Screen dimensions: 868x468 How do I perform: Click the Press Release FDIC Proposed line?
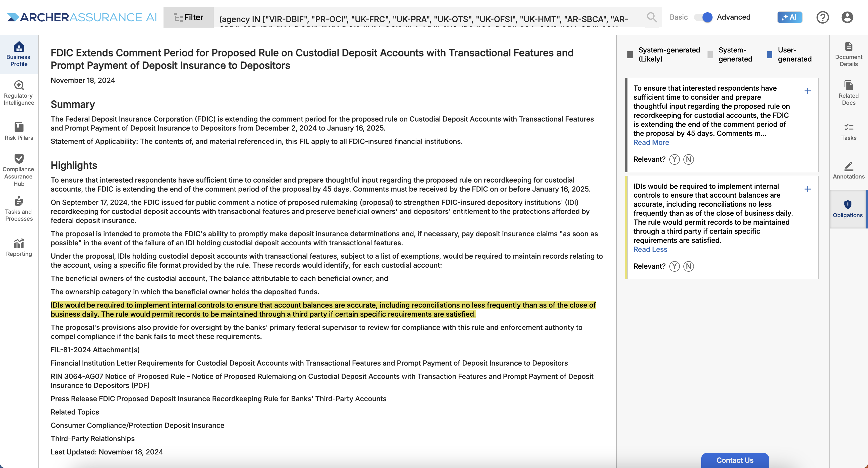(x=218, y=399)
